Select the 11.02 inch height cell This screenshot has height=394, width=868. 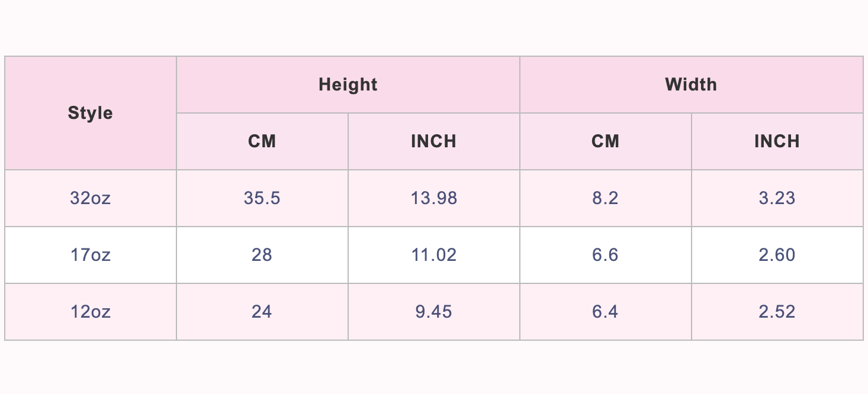[433, 255]
